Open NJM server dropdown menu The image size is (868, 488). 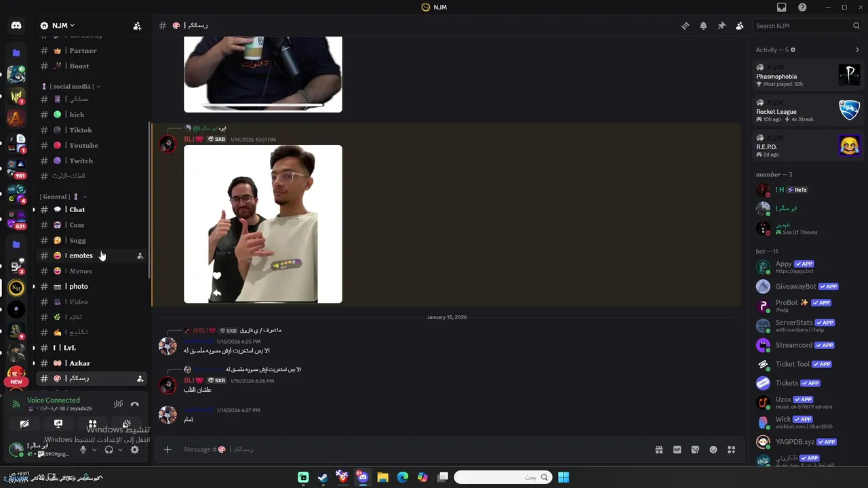click(x=58, y=26)
